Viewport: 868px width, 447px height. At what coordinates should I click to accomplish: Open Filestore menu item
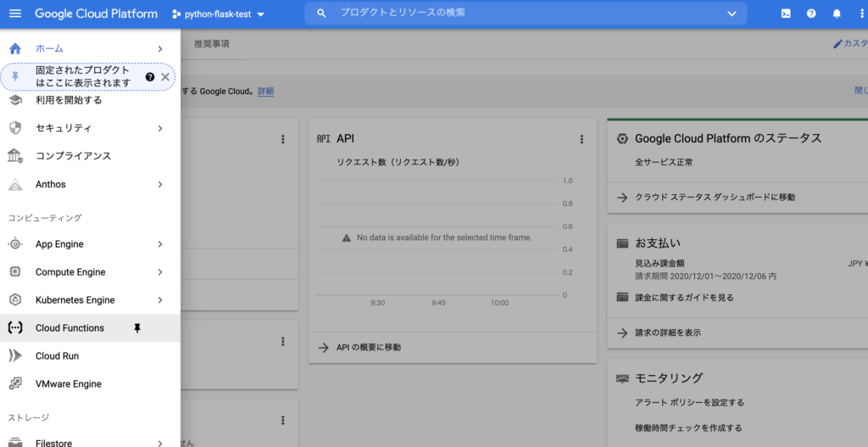90,443
